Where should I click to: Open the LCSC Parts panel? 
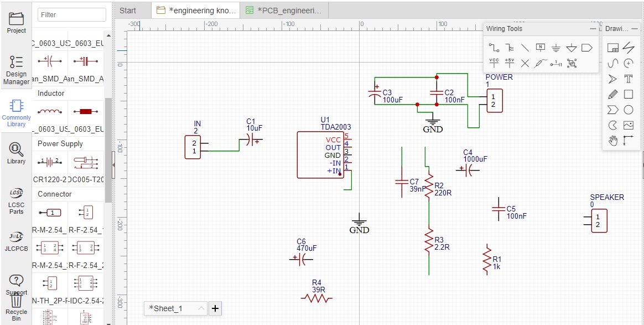tap(16, 199)
